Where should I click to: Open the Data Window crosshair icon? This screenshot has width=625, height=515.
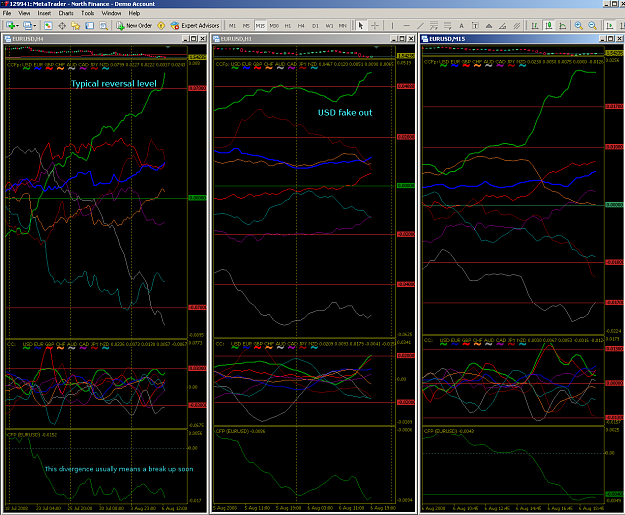62,26
